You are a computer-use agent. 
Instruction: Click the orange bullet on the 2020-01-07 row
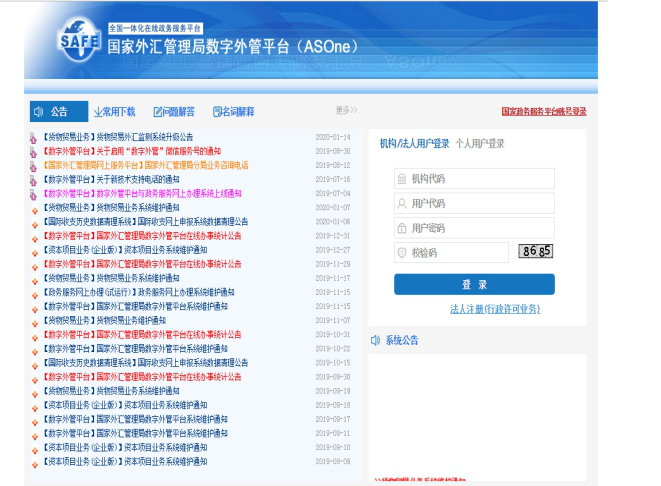pos(35,211)
